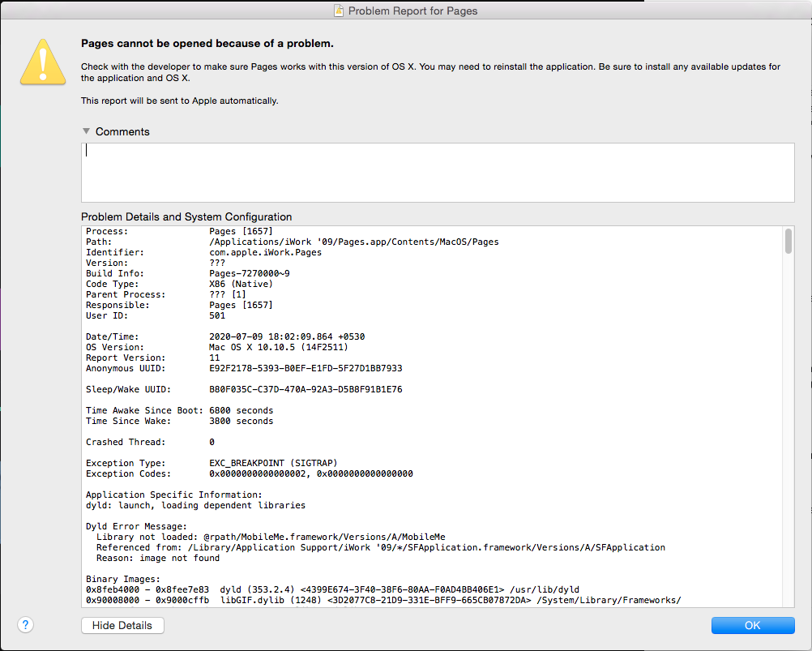Click the Exception Codes line
Screen dimensions: 812x651
(249, 473)
